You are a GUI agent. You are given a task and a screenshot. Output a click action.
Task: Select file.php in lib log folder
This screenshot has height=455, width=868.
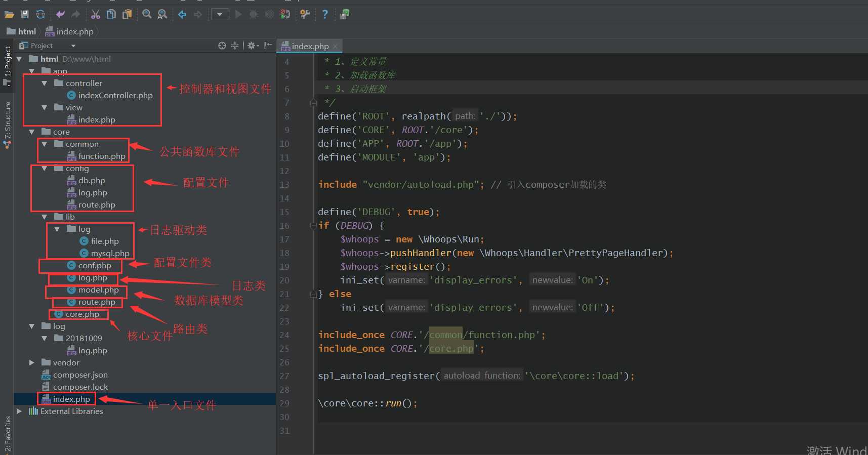[x=99, y=241]
